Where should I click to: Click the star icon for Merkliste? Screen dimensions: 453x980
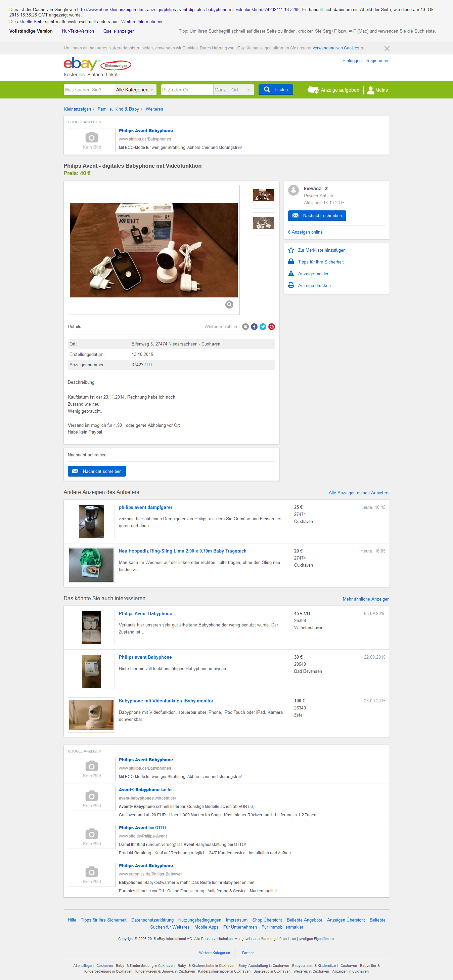[x=291, y=250]
